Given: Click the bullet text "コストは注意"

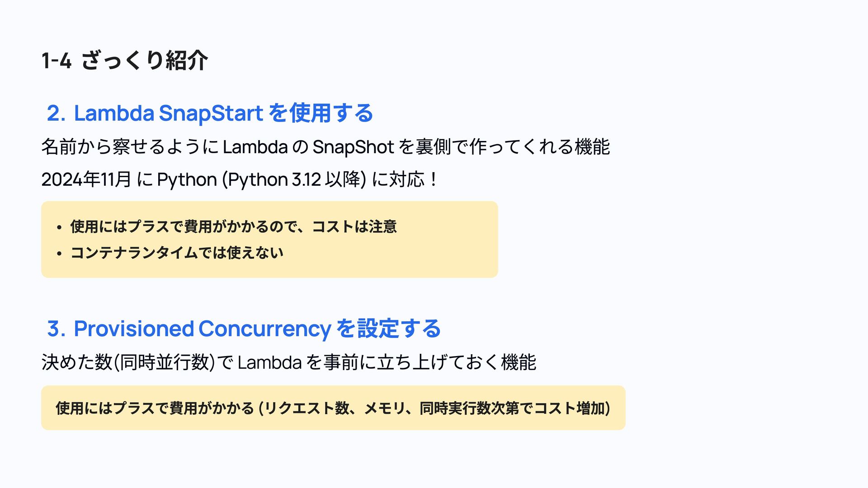Looking at the screenshot, I should [x=354, y=226].
